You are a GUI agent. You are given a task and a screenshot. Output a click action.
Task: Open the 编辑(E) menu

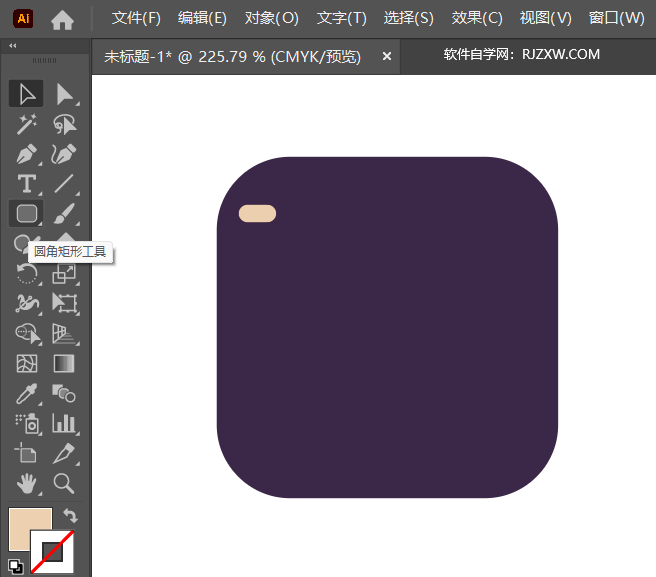pyautogui.click(x=202, y=18)
